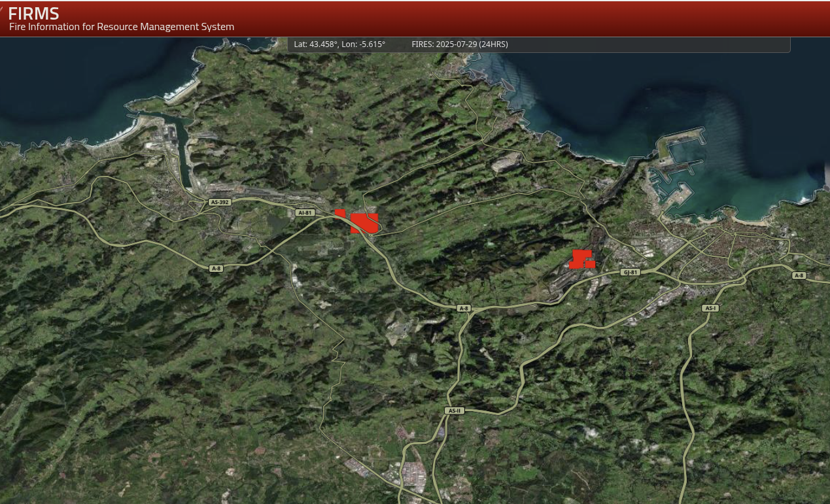Click the A-8 shield below the AS-392 label
Image resolution: width=830 pixels, height=504 pixels.
[x=216, y=269]
